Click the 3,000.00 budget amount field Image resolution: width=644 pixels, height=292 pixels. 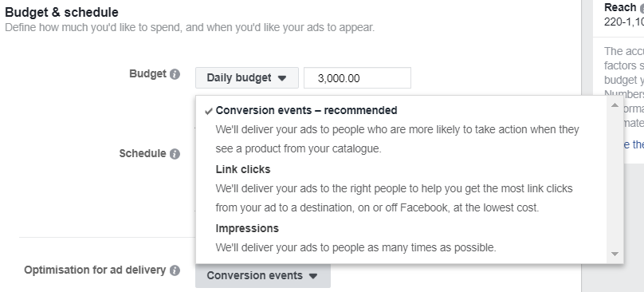click(357, 77)
